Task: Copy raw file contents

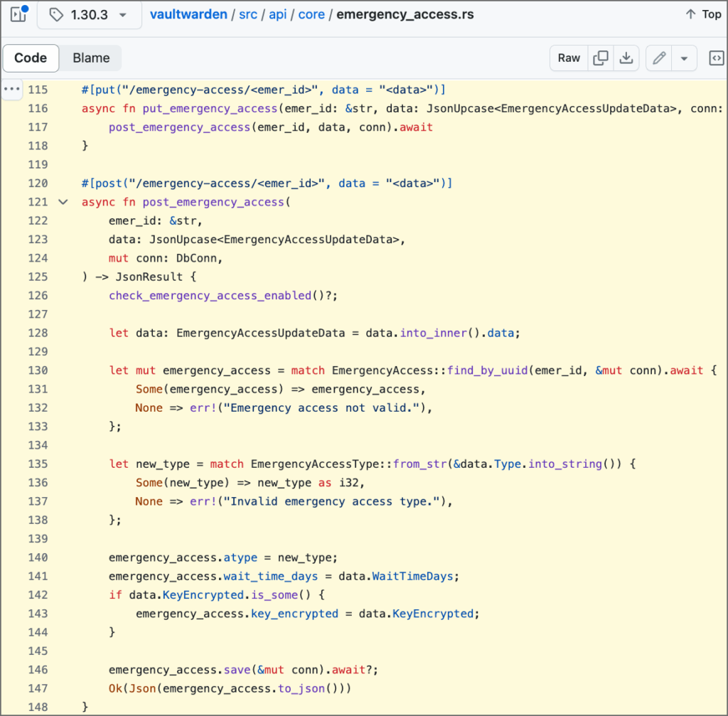Action: (x=601, y=58)
